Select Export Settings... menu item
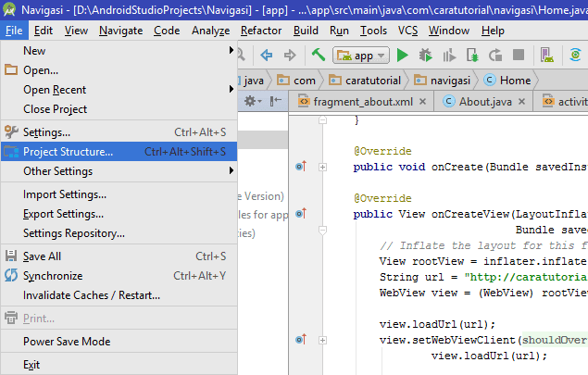Viewport: 588px width, 375px height. click(x=119, y=214)
